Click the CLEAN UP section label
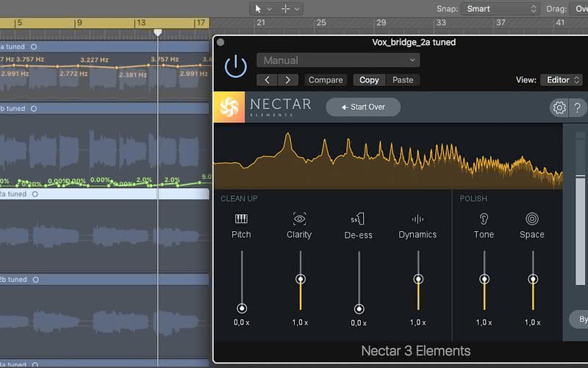 coord(239,199)
